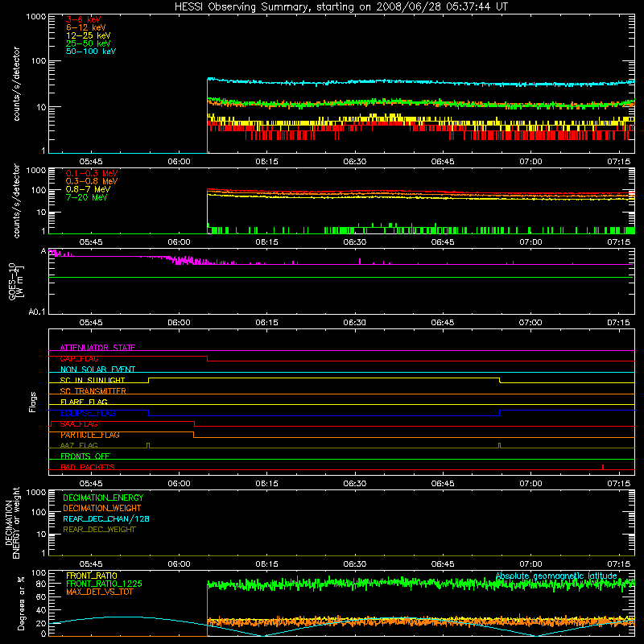Click the A0.1 tick label in GOES panel
644x644 pixels.
(x=37, y=312)
